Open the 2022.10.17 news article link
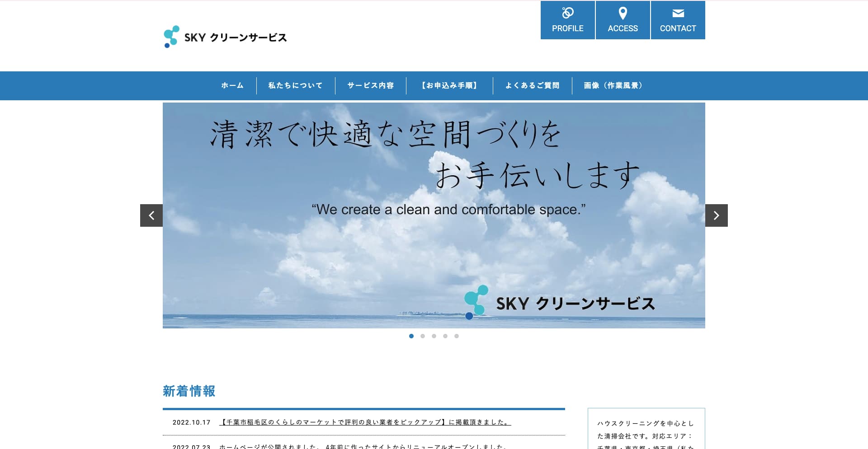The height and width of the screenshot is (449, 868). pos(365,422)
